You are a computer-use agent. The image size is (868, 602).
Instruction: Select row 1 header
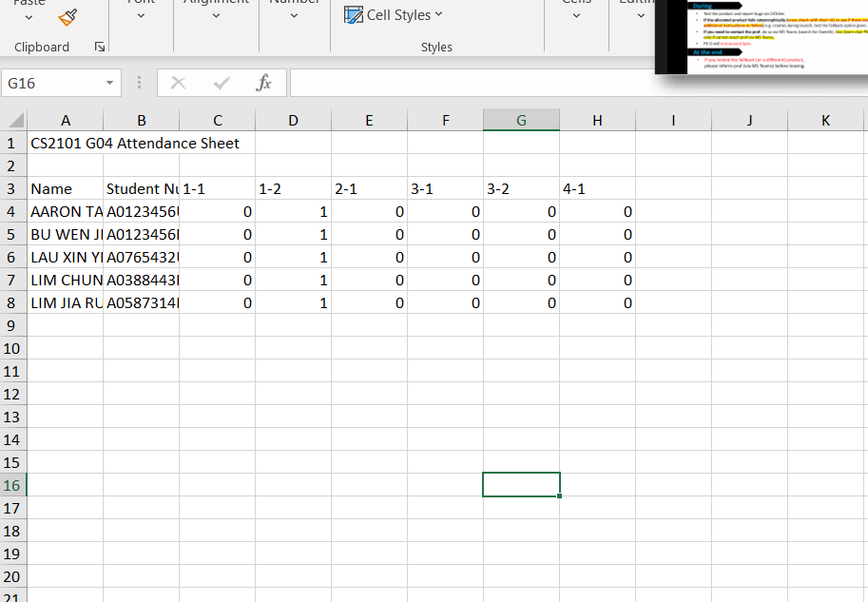point(13,143)
